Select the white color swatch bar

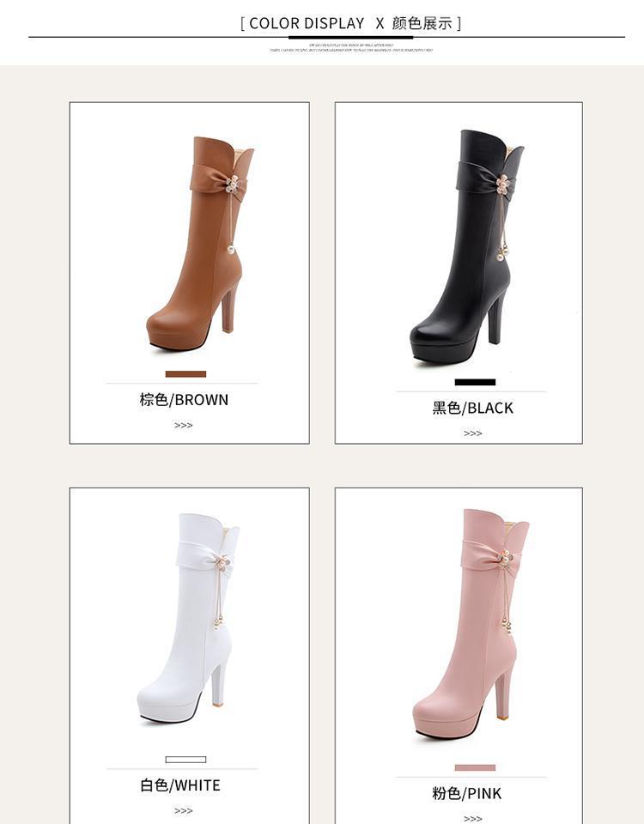pyautogui.click(x=185, y=760)
